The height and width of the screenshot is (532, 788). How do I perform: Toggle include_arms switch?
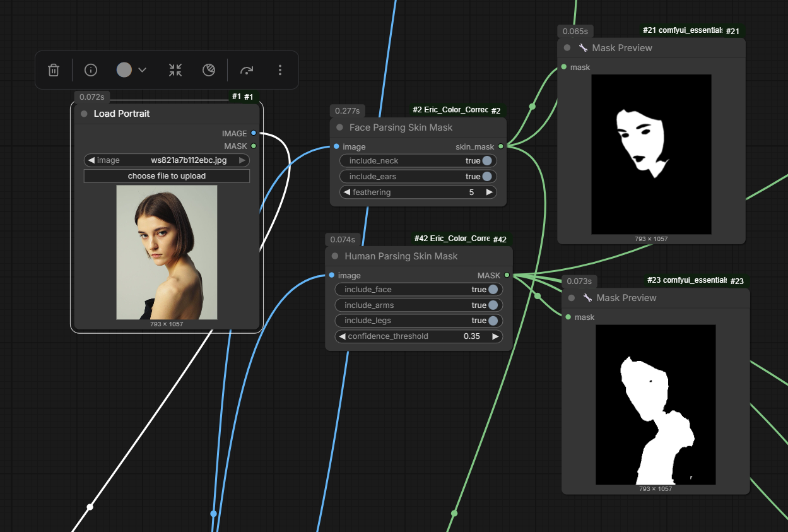click(x=493, y=305)
